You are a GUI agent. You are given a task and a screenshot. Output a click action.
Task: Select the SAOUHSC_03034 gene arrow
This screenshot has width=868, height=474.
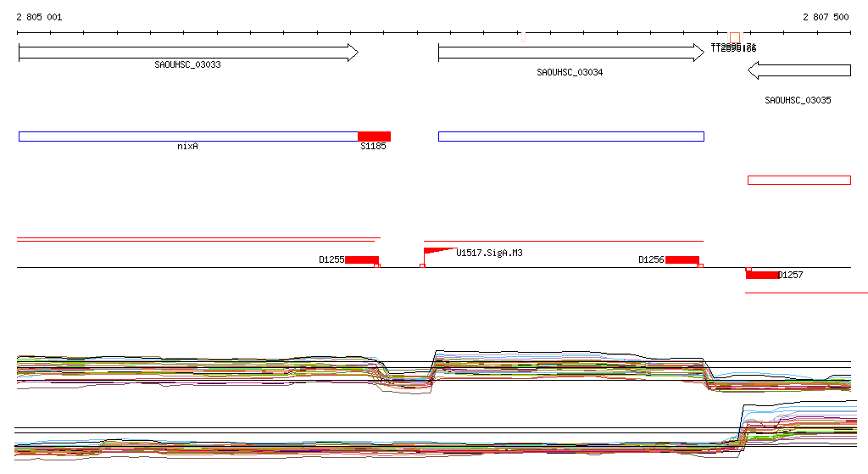click(570, 53)
